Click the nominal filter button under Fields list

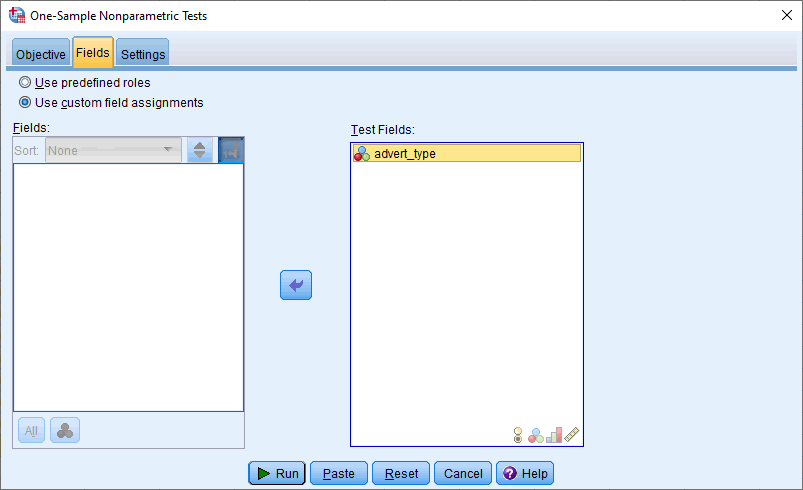(65, 430)
